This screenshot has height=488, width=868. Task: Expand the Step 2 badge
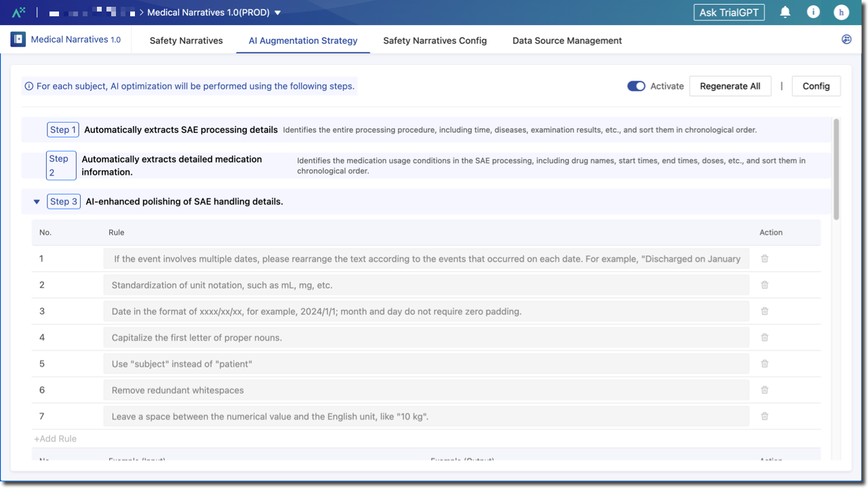61,165
